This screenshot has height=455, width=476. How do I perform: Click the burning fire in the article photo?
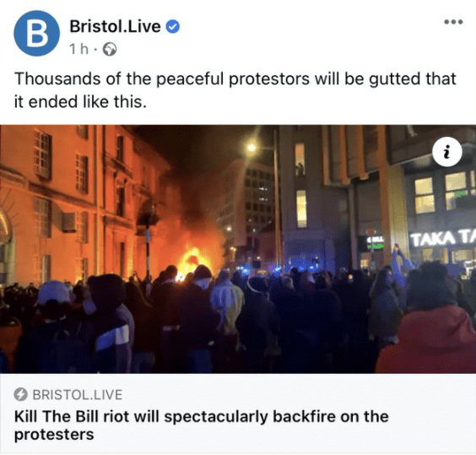click(192, 261)
